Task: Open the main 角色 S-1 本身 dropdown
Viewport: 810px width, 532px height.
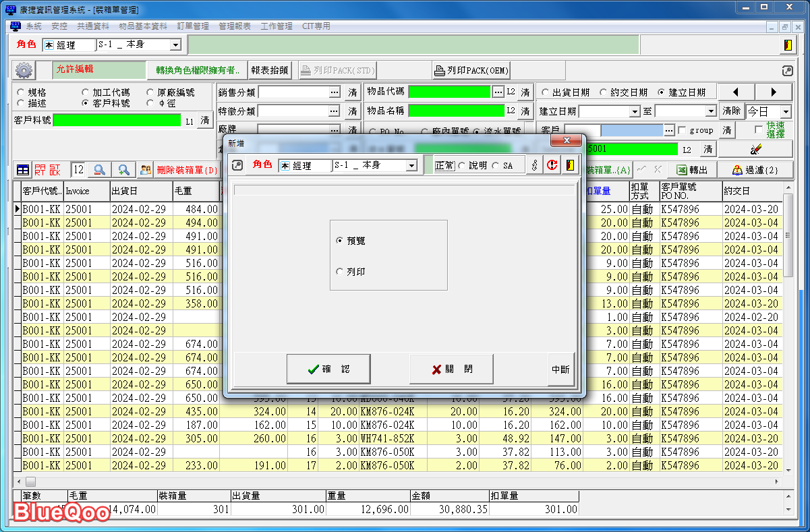Action: (x=175, y=45)
